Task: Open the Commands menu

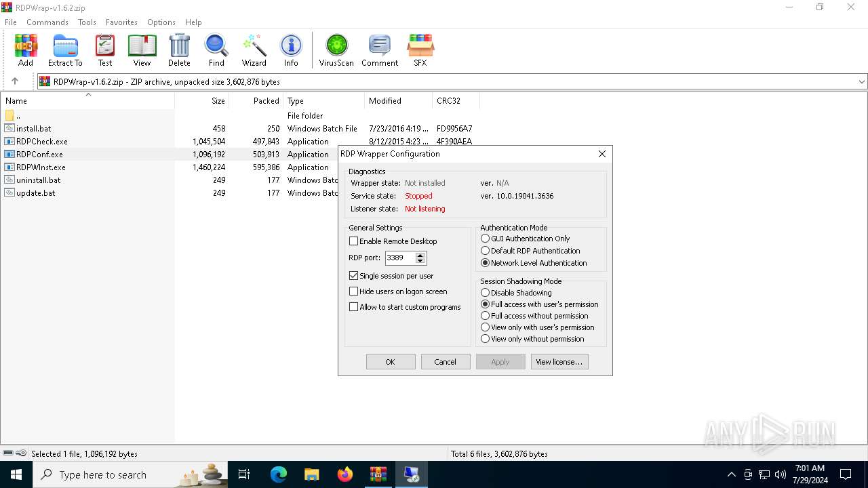Action: 47,22
